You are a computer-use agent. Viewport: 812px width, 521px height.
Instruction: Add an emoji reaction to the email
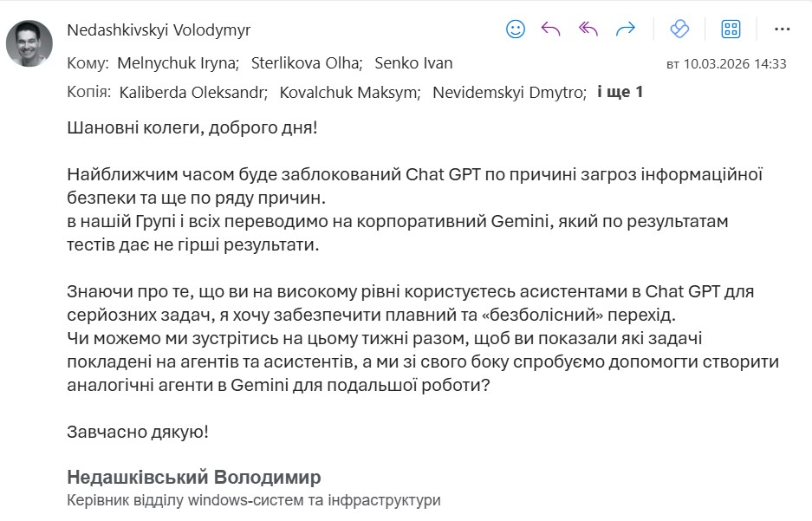click(516, 29)
